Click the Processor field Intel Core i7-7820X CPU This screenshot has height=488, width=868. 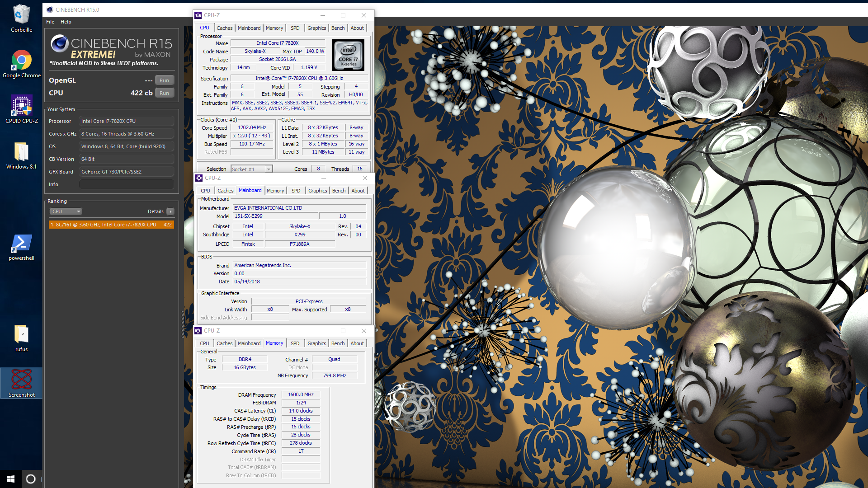(x=127, y=121)
